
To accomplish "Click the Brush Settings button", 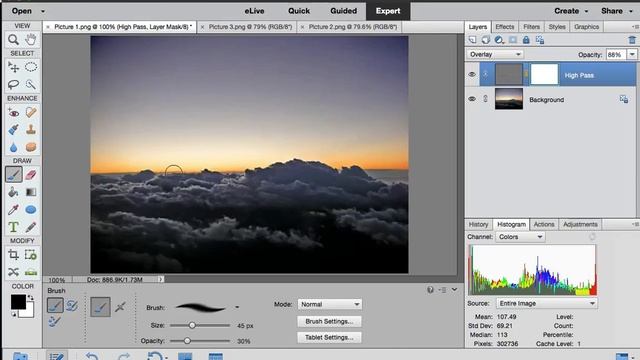I will [x=329, y=321].
